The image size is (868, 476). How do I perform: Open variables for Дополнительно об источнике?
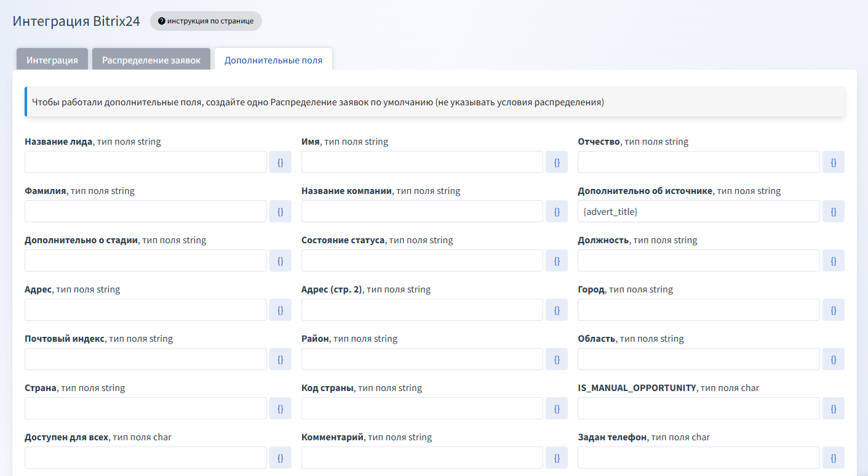[834, 211]
